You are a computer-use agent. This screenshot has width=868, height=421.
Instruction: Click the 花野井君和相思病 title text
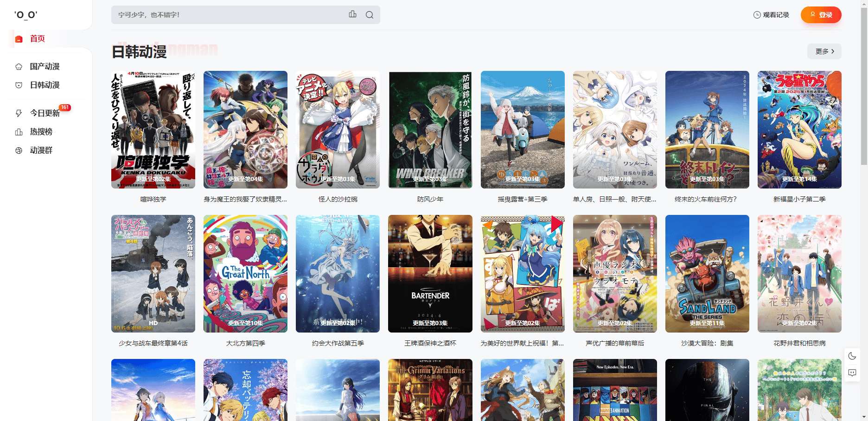pos(799,343)
